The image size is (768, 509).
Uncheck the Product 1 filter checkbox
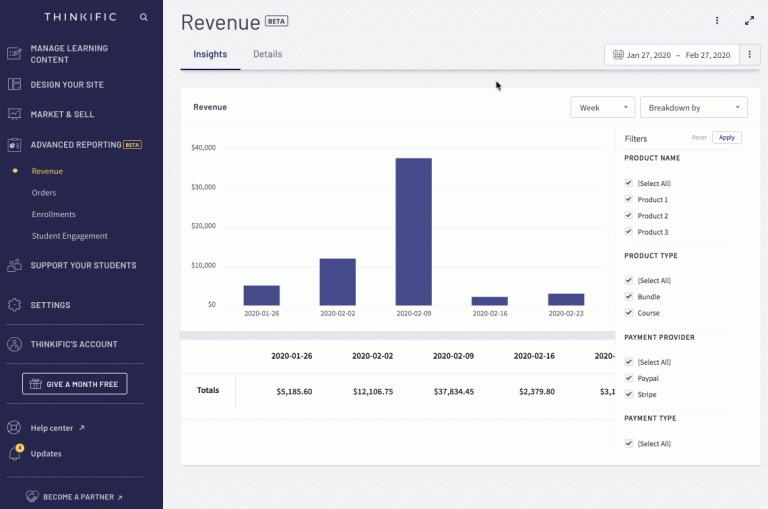[628, 200]
